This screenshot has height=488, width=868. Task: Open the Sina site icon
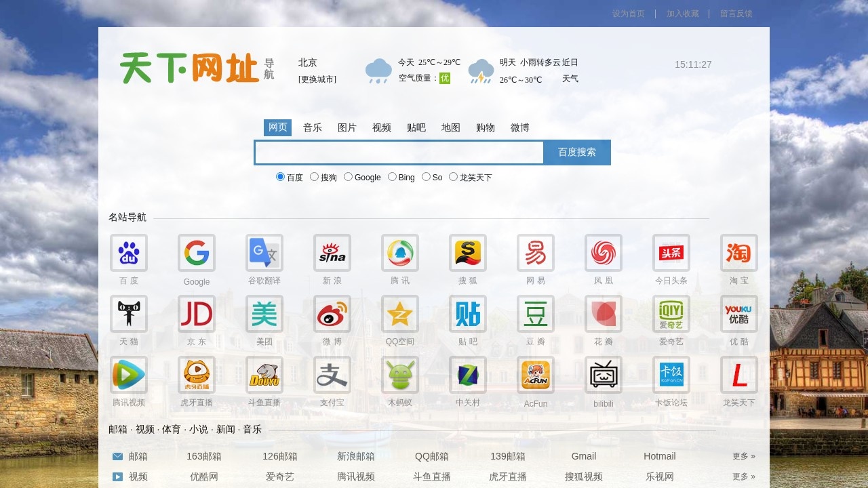[332, 253]
